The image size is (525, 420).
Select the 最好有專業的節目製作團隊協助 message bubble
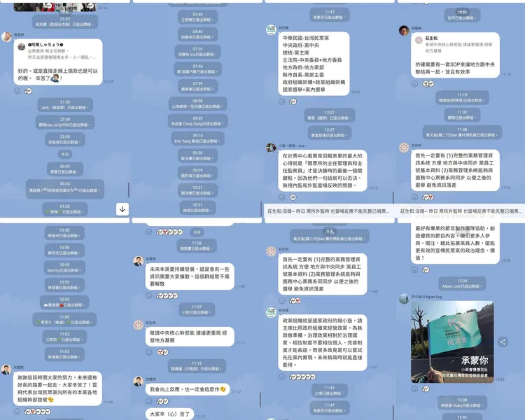point(455,243)
